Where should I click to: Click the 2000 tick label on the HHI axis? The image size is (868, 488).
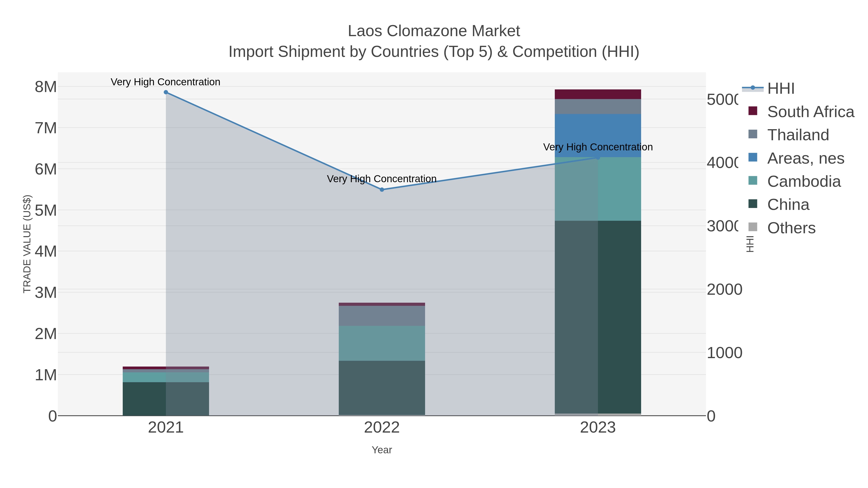tap(725, 290)
